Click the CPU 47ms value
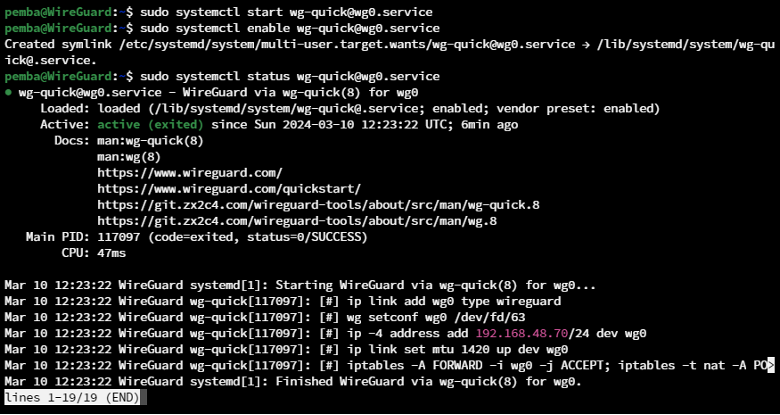Viewport: 780px width, 415px height. pyautogui.click(x=111, y=253)
